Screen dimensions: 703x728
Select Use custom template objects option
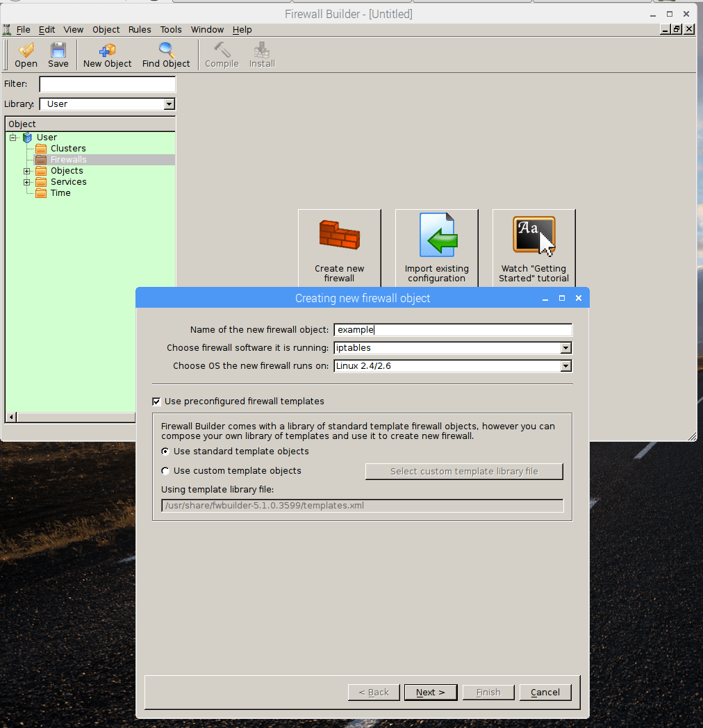click(x=165, y=471)
